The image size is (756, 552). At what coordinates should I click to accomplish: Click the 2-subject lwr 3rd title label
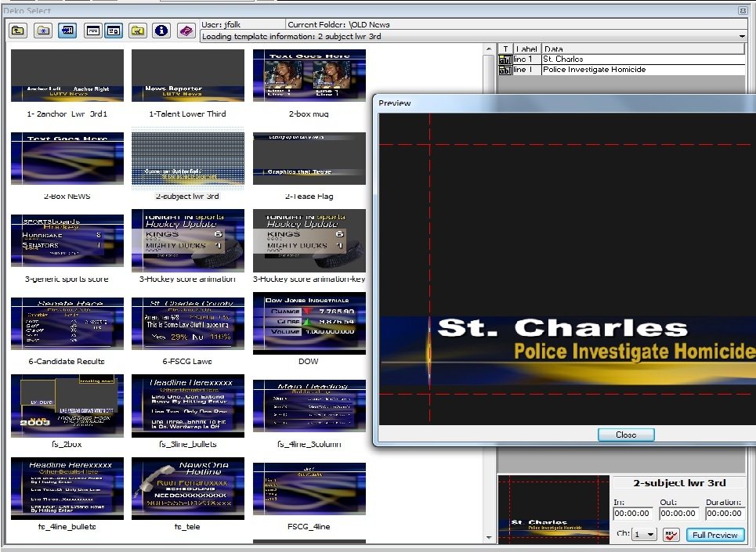(x=679, y=483)
